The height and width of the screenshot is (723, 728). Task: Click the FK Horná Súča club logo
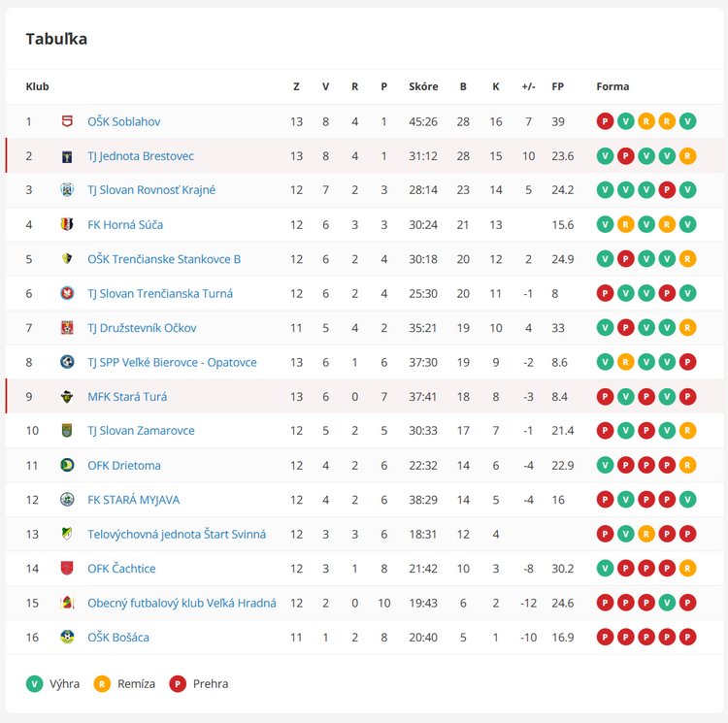click(67, 225)
